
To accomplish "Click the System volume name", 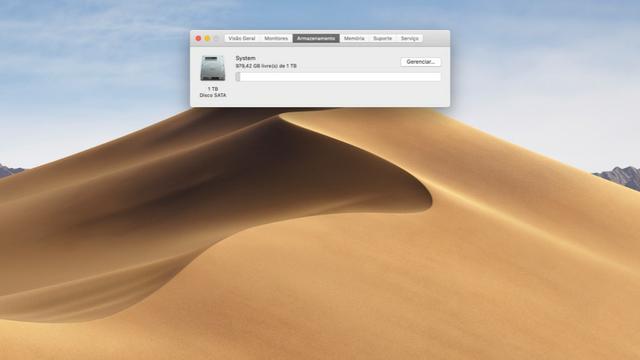I will [245, 58].
